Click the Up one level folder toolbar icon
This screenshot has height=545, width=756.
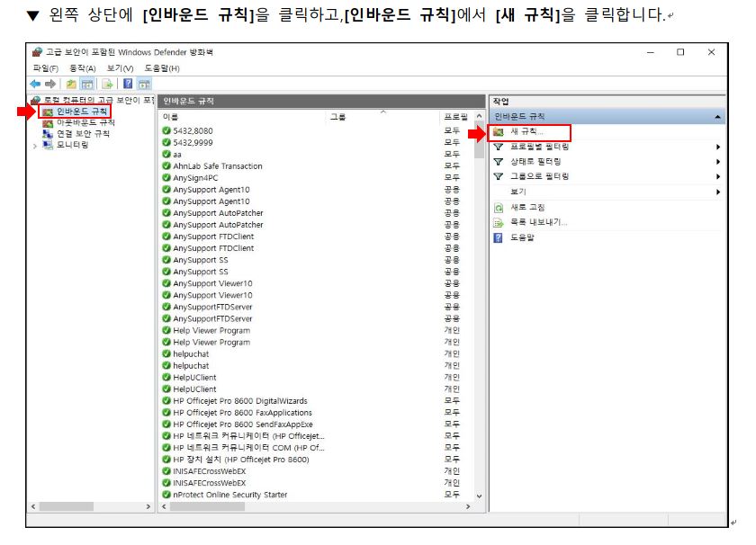(71, 84)
